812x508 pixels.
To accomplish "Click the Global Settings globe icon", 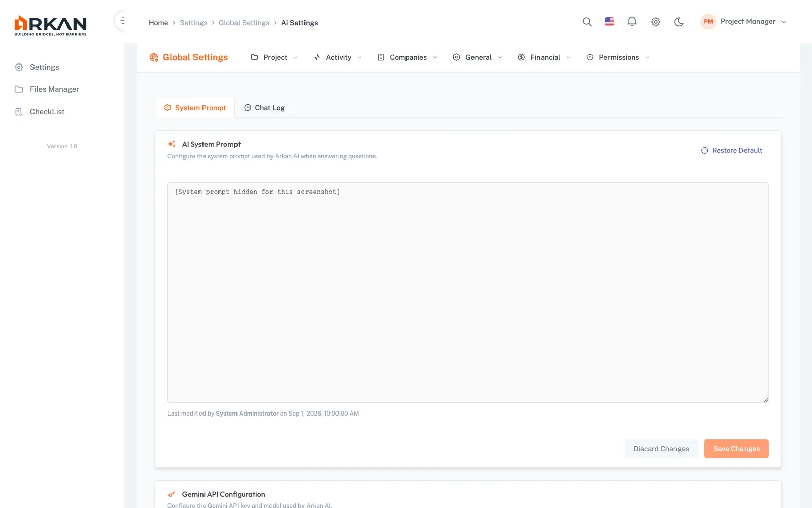I will tap(154, 57).
